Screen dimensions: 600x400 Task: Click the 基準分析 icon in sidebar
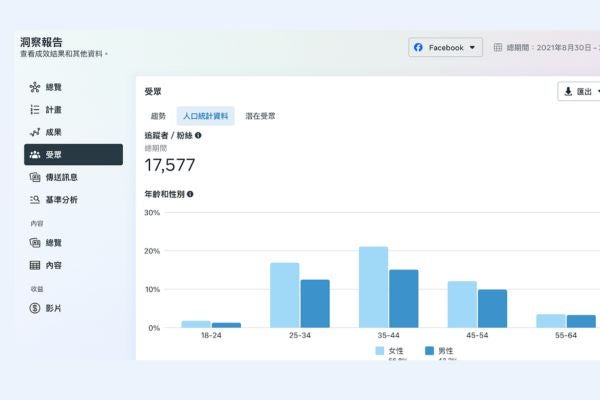[34, 200]
